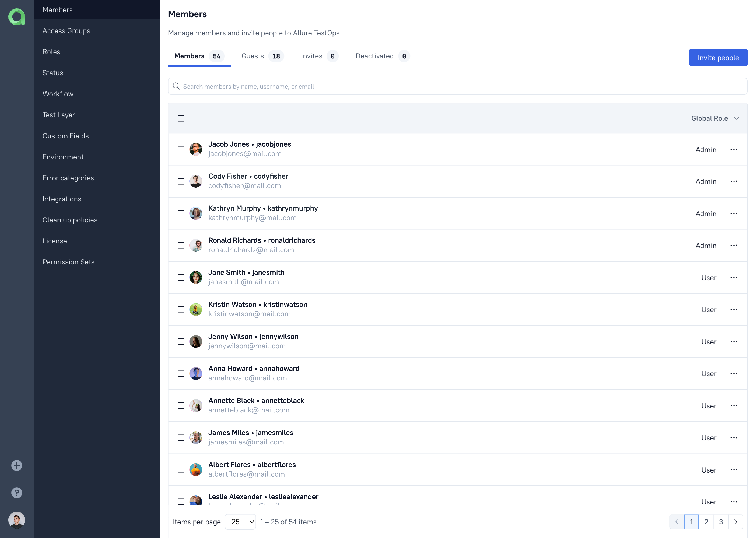Click the member search input field

pos(397,86)
